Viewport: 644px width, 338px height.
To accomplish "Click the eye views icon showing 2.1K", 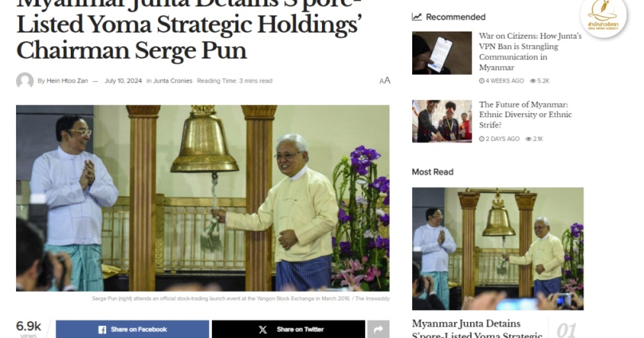I will (529, 139).
